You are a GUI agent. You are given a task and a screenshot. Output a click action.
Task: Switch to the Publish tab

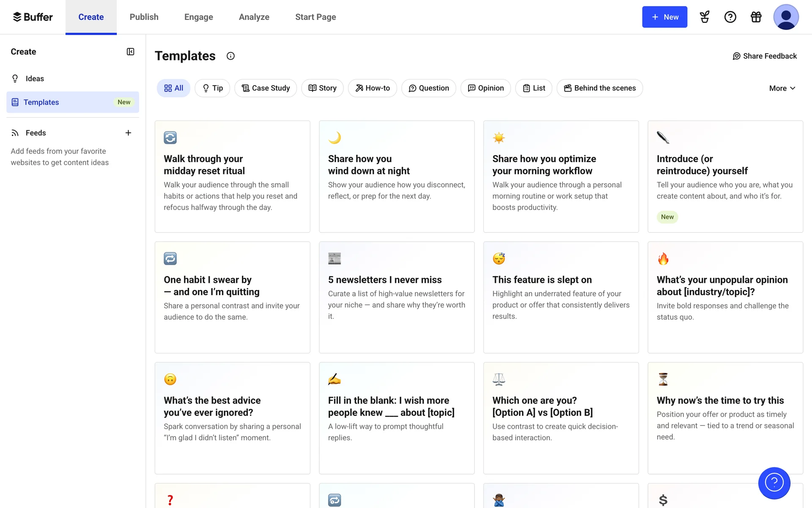tap(144, 17)
